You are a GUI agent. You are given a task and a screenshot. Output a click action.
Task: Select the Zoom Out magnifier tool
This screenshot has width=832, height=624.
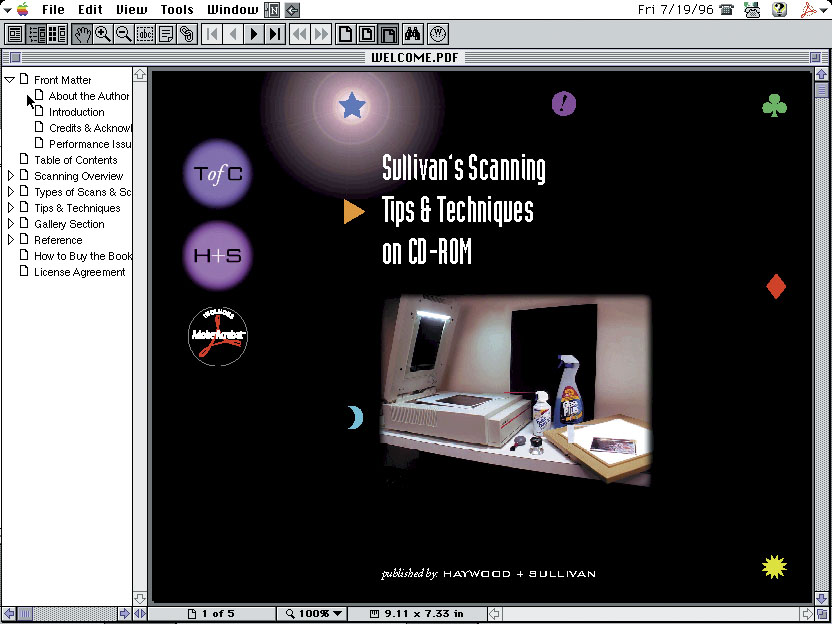tap(124, 34)
